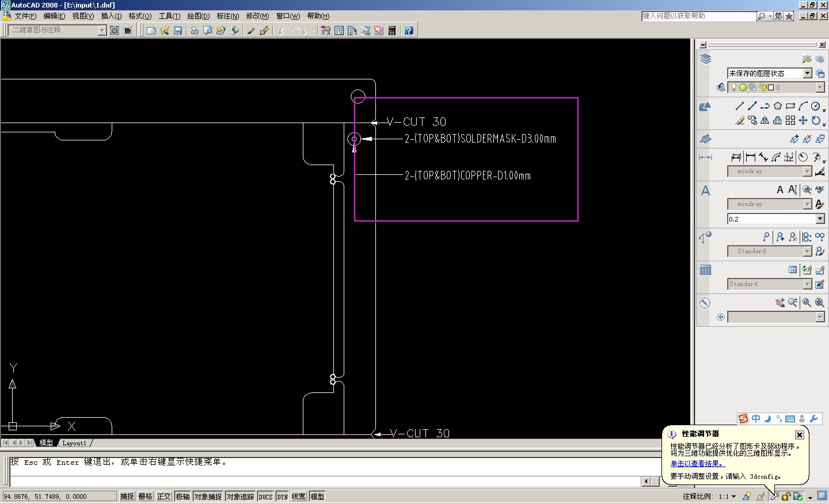Toggle 正交 ortho mode in status bar
This screenshot has width=829, height=504.
pyautogui.click(x=163, y=496)
